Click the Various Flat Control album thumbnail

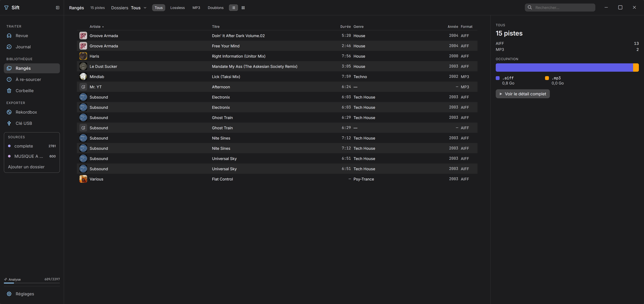tap(83, 179)
